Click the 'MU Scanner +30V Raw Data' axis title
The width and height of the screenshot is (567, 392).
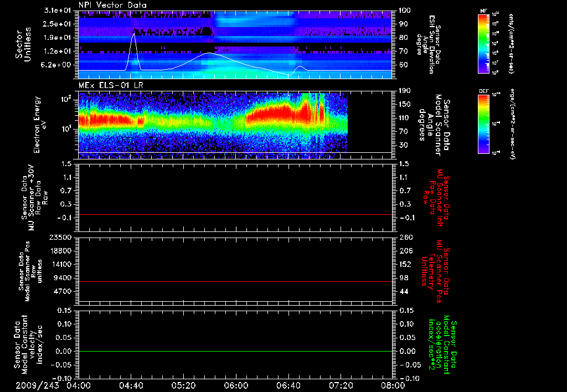click(35, 198)
